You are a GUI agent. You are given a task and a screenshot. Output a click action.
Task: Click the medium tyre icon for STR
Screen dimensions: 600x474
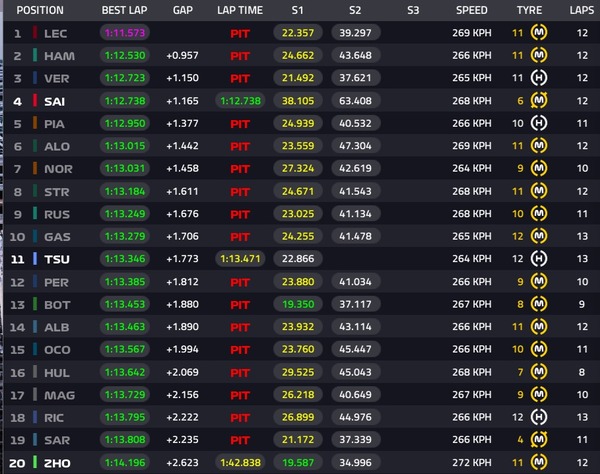coord(539,191)
